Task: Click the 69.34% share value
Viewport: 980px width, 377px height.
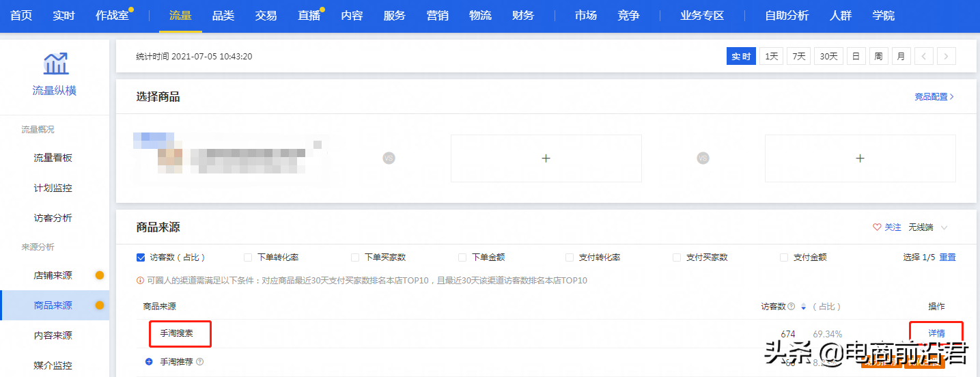Action: pyautogui.click(x=827, y=334)
